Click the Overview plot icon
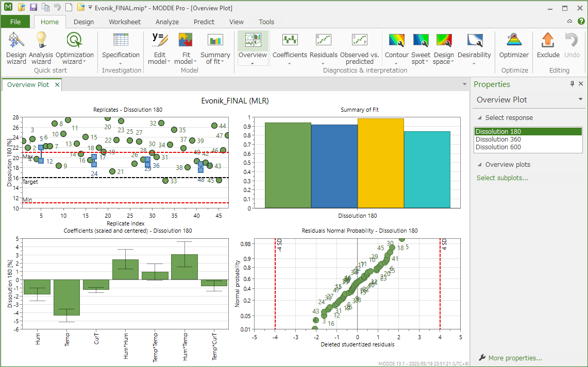The height and width of the screenshot is (367, 588). pos(253,40)
